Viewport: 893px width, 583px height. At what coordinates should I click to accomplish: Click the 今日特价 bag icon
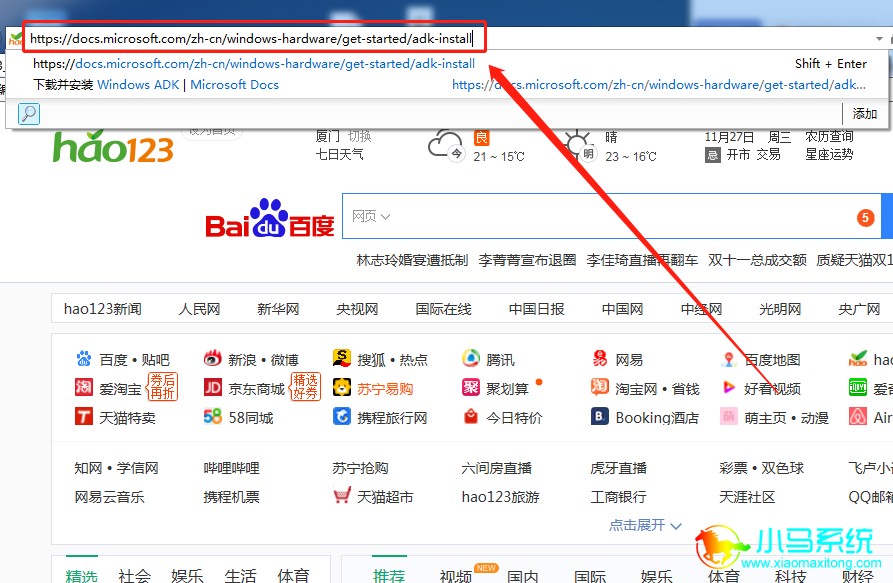[x=471, y=417]
